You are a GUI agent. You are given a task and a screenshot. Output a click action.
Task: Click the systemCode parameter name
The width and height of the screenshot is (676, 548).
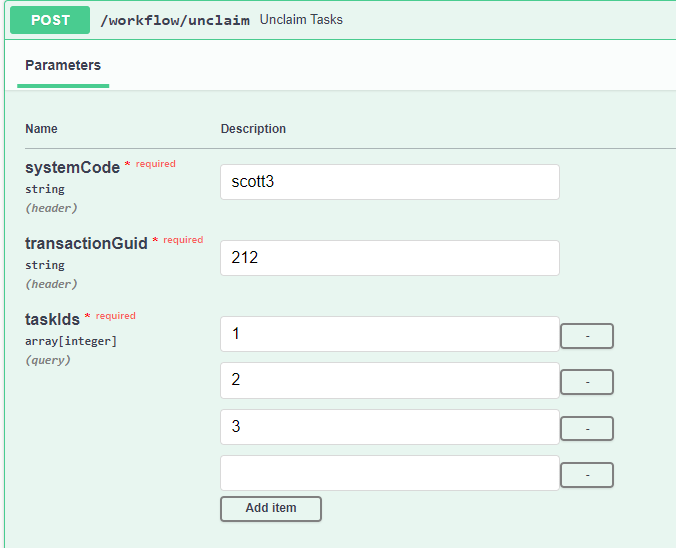(x=72, y=167)
